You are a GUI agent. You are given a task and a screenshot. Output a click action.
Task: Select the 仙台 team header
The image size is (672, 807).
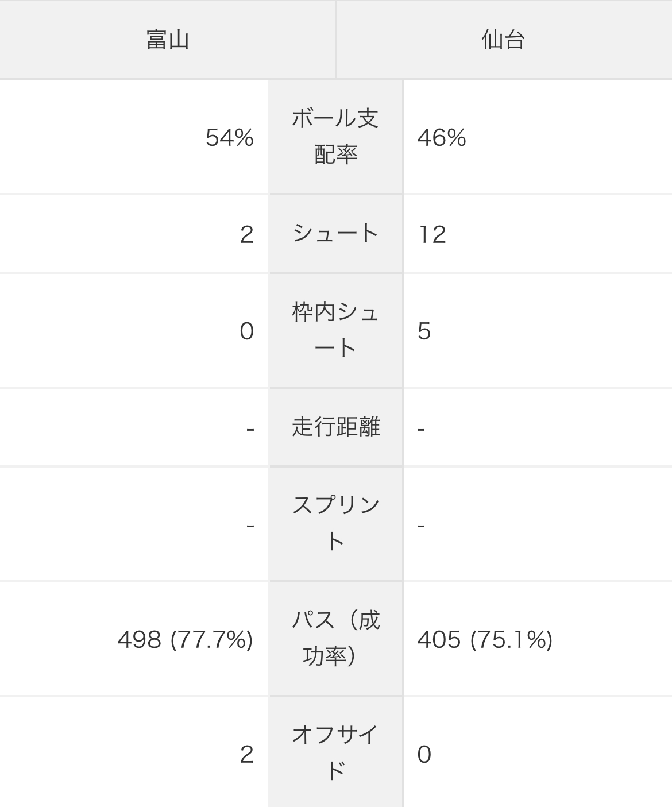pos(504,40)
